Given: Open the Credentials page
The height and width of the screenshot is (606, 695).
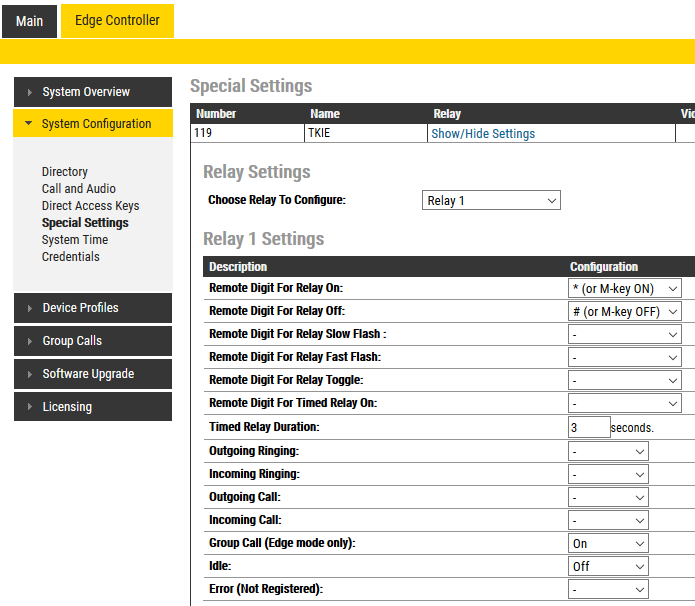Looking at the screenshot, I should pos(71,257).
